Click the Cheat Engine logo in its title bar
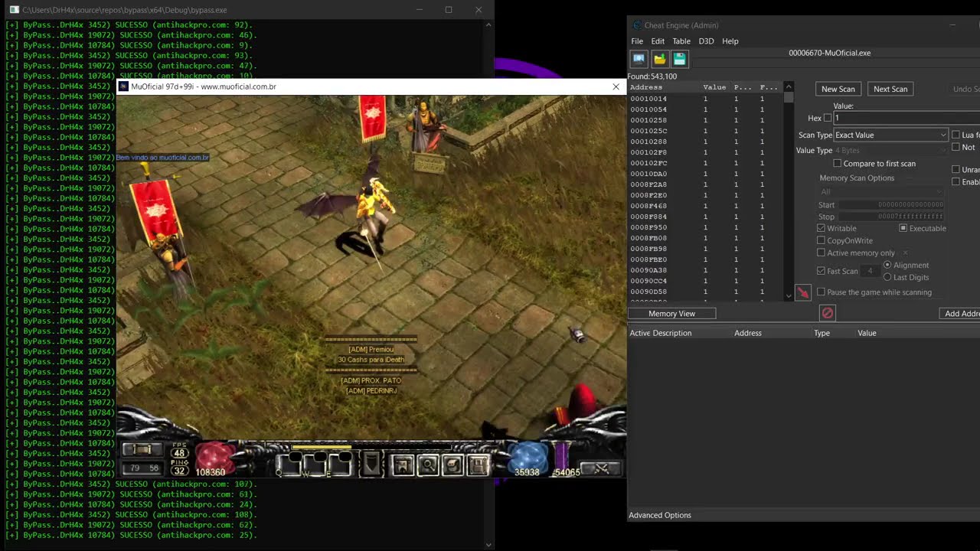 [637, 25]
